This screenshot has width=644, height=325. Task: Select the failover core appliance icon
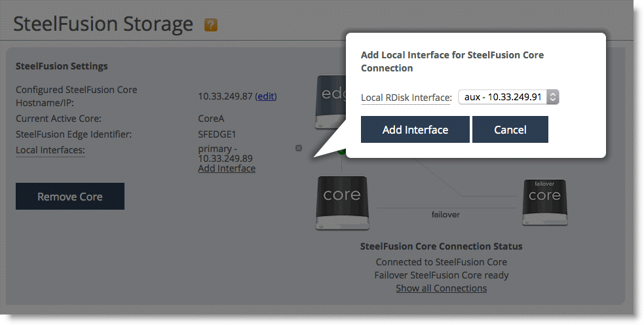coord(544,202)
